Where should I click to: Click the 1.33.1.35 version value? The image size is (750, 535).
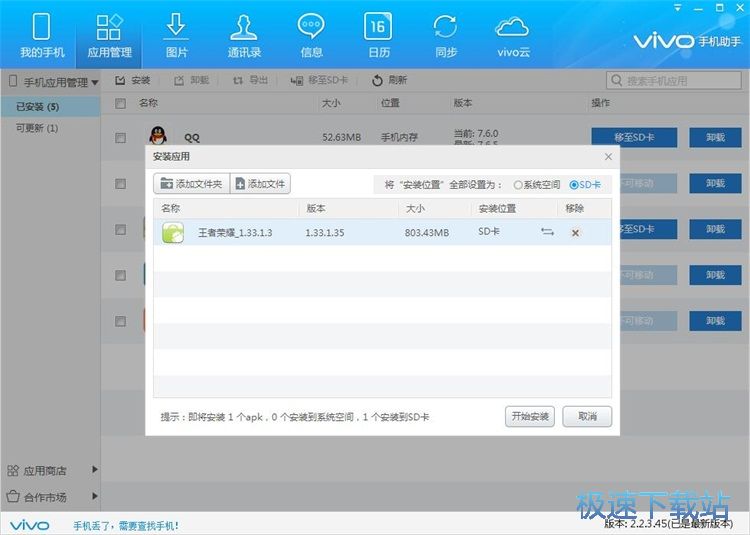(x=325, y=233)
